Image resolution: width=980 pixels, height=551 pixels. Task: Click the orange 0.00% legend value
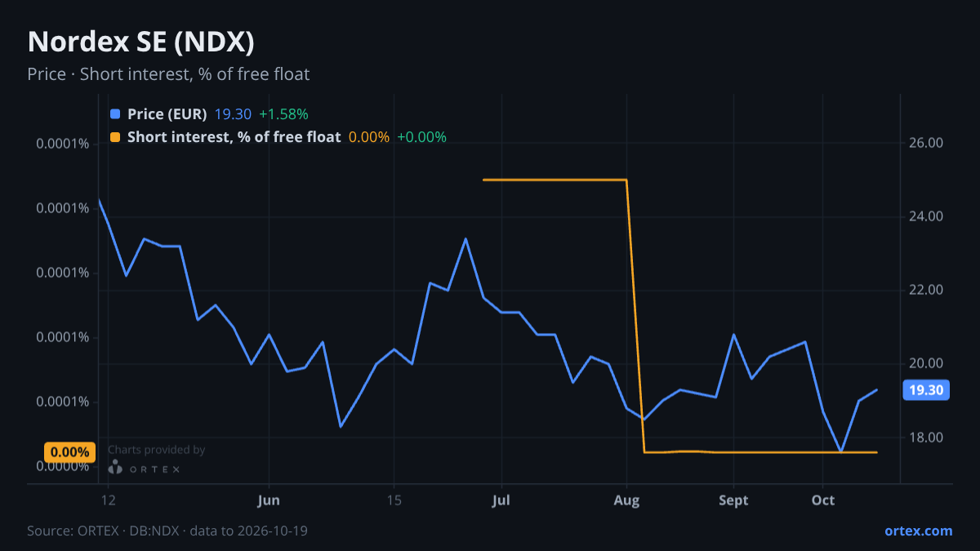point(369,137)
